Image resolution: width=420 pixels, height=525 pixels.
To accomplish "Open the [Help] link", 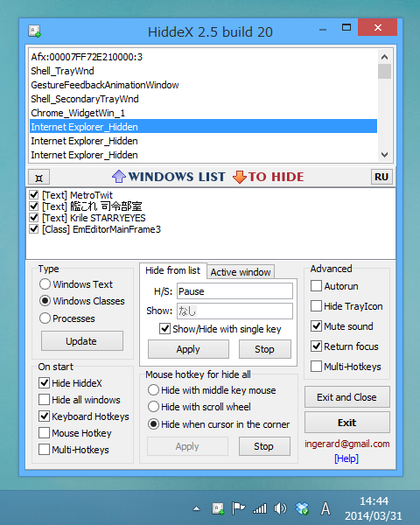I will 346,458.
